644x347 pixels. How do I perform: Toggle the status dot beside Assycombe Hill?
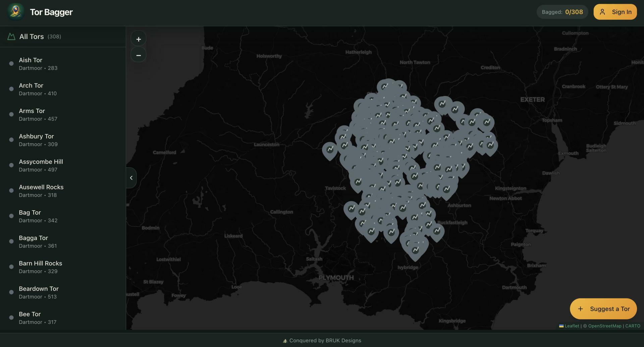coord(11,165)
